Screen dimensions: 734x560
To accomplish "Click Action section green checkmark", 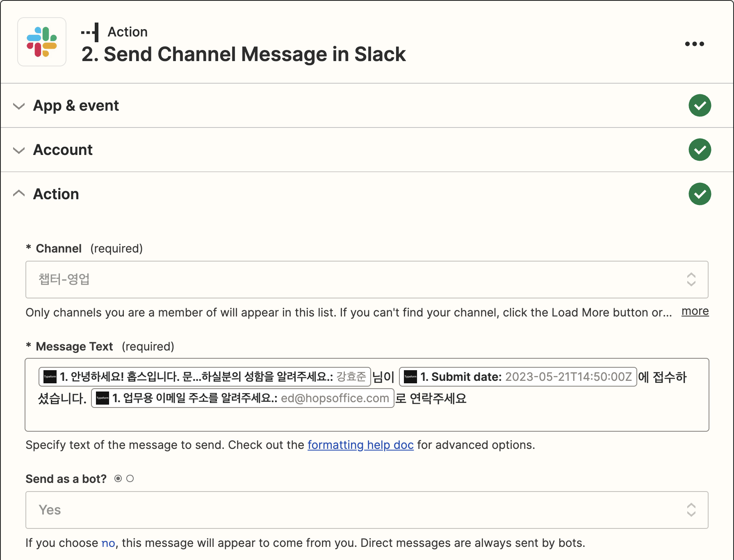I will (x=700, y=194).
